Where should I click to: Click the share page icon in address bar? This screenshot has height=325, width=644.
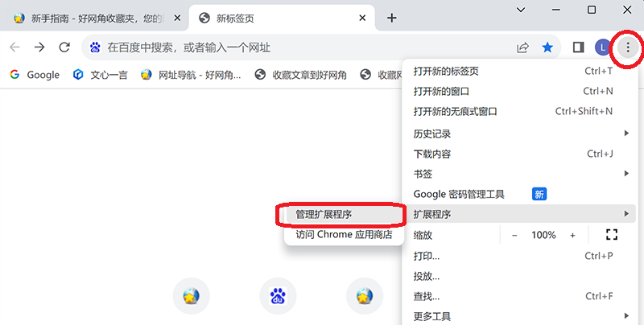pyautogui.click(x=522, y=47)
